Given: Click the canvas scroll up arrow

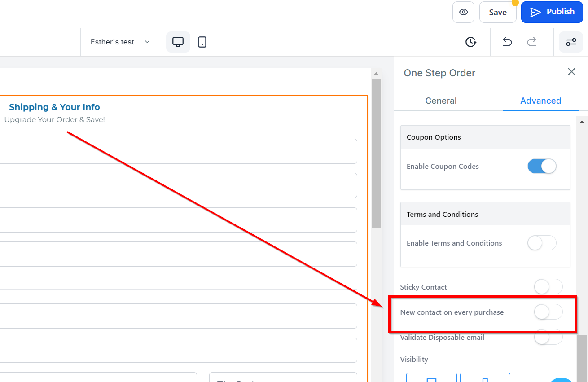Looking at the screenshot, I should (376, 74).
